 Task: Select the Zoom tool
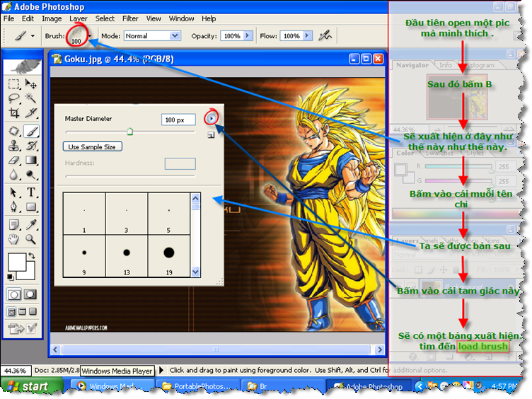[x=31, y=239]
